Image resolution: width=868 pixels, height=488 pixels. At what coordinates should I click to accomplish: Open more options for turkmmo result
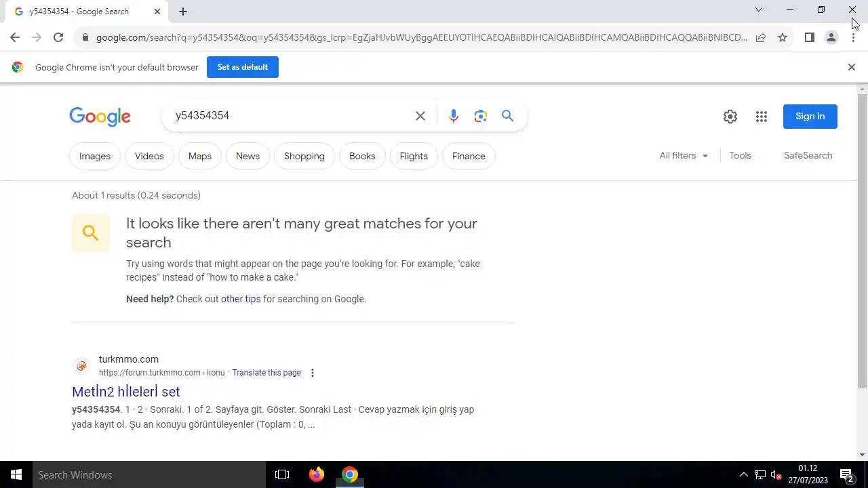pyautogui.click(x=313, y=373)
